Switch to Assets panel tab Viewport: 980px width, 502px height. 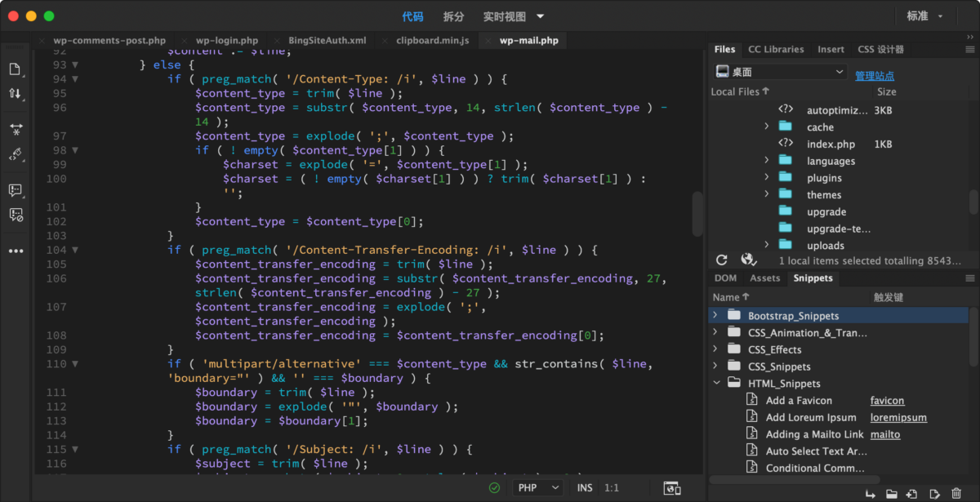pyautogui.click(x=764, y=278)
